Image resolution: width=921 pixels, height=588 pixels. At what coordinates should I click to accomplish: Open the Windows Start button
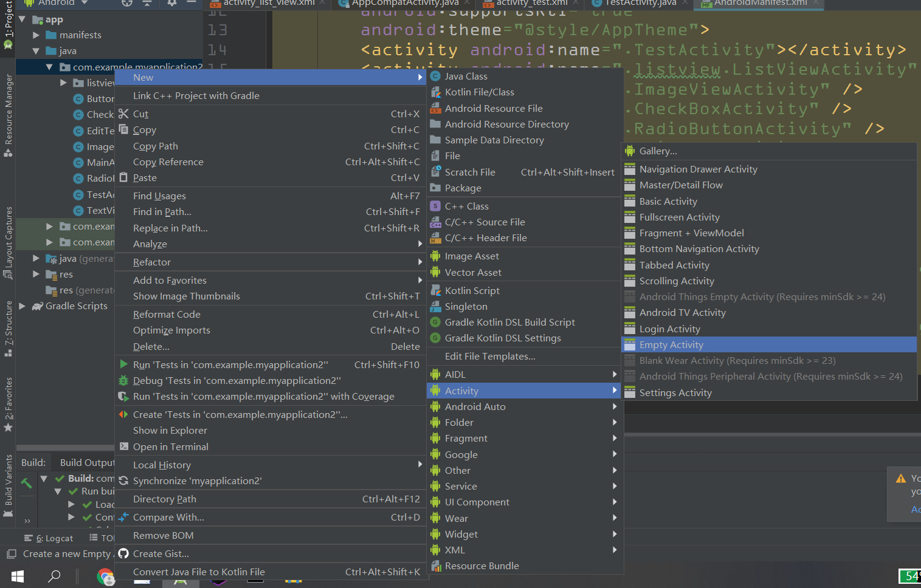coord(18,576)
